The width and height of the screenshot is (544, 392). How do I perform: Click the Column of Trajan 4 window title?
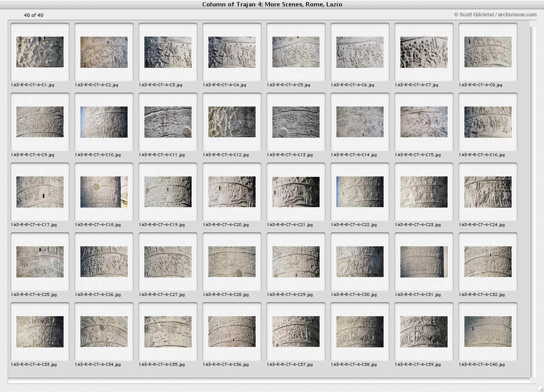272,4
